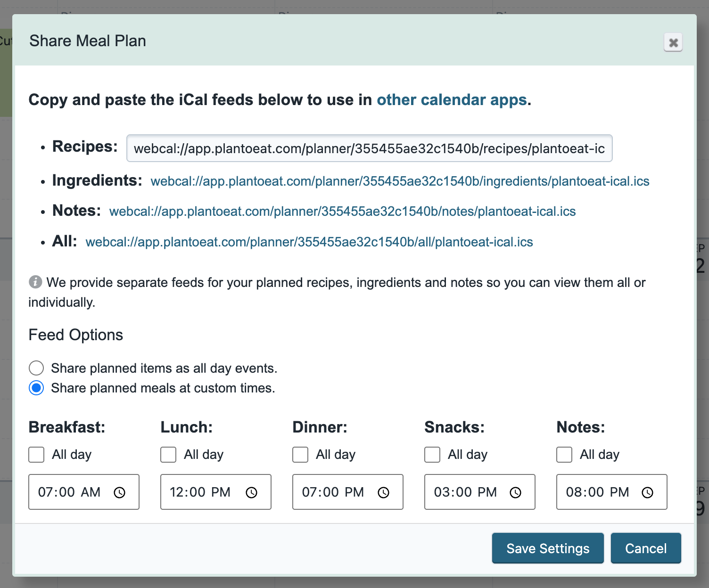The height and width of the screenshot is (588, 709).
Task: Check All day for Snacks
Action: 432,455
